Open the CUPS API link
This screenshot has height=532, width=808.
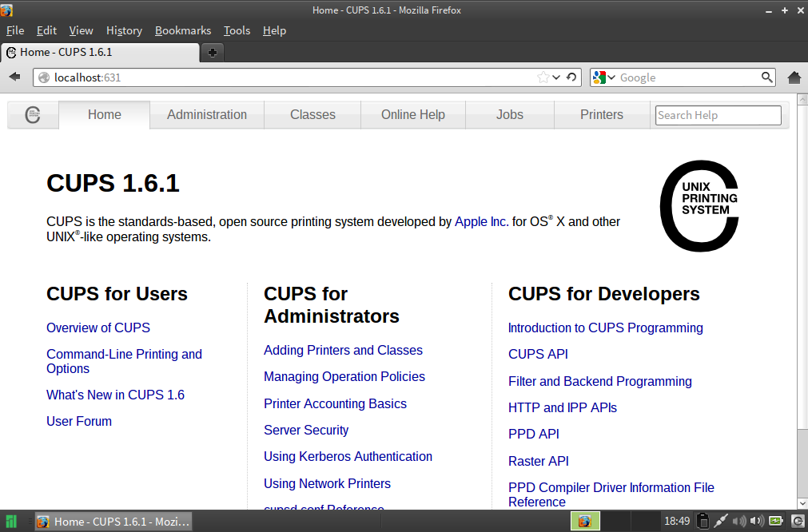538,354
